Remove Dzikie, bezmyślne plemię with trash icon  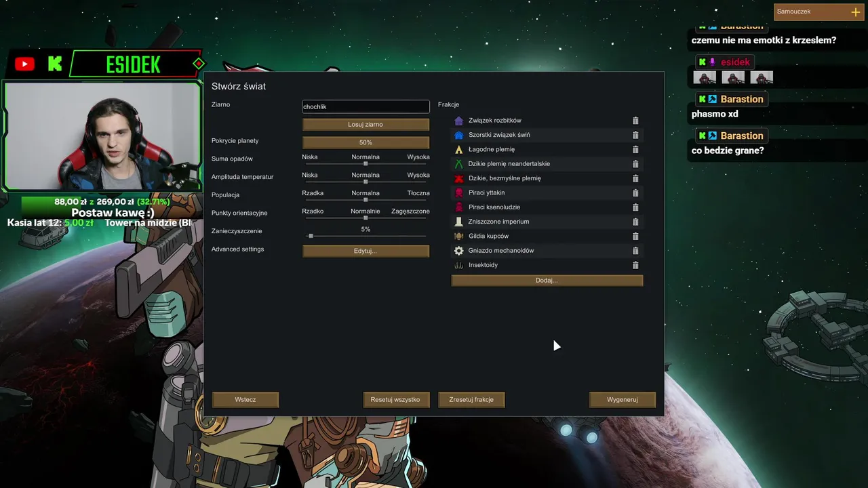click(635, 178)
